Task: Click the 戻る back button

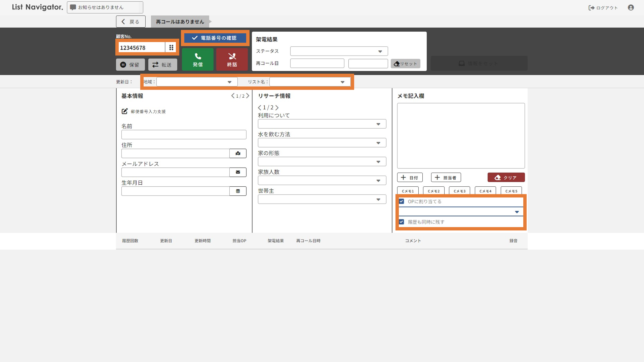Action: point(130,22)
